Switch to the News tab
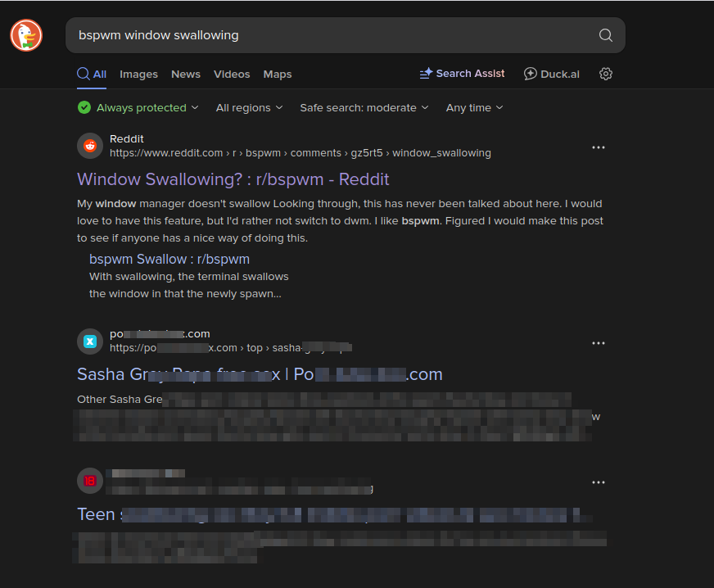Image resolution: width=714 pixels, height=588 pixels. click(x=186, y=75)
